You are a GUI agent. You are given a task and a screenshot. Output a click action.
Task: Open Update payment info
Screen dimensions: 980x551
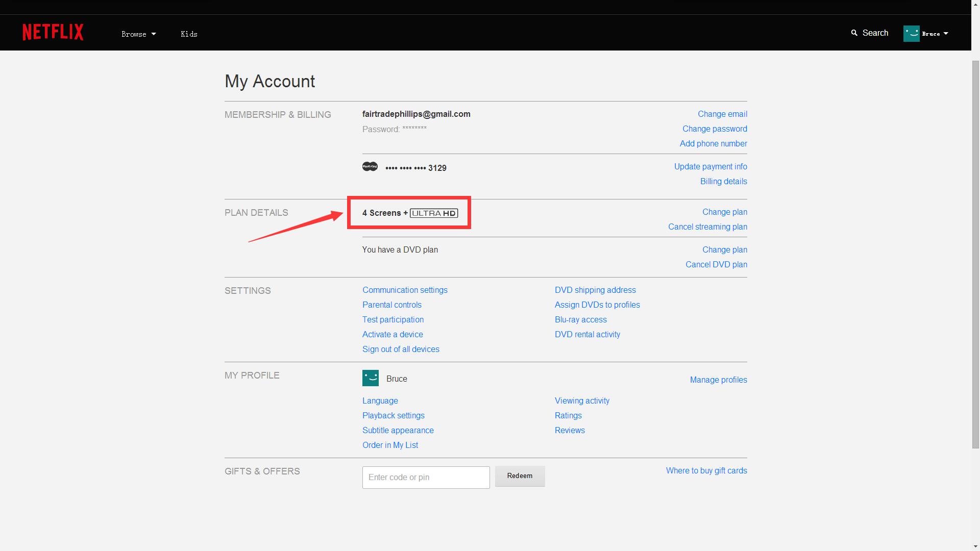point(710,166)
